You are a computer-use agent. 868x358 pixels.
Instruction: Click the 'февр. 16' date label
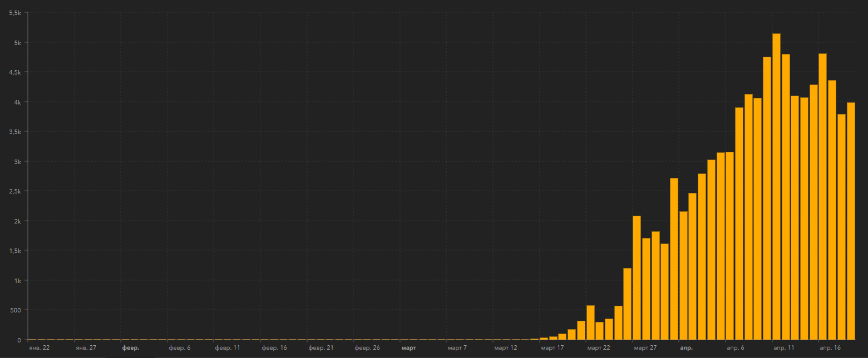point(274,348)
